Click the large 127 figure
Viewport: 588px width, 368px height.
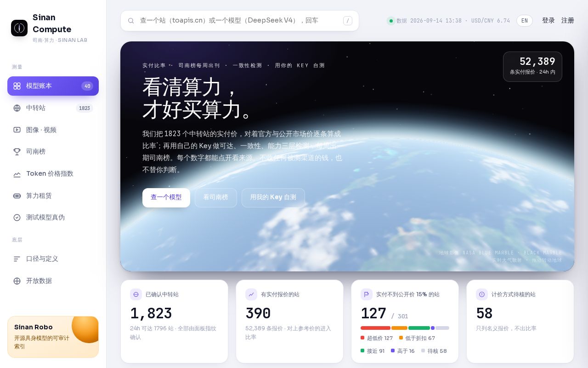(373, 314)
